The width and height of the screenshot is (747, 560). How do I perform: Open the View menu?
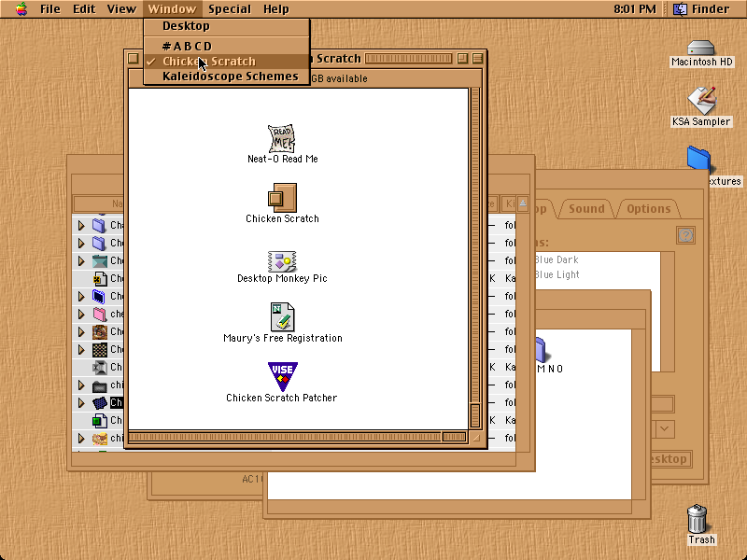click(x=121, y=9)
